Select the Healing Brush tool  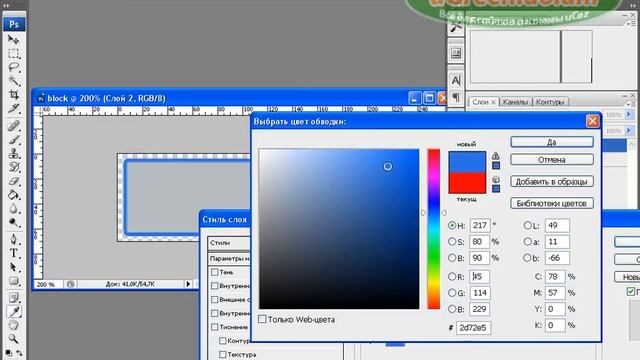[13, 126]
